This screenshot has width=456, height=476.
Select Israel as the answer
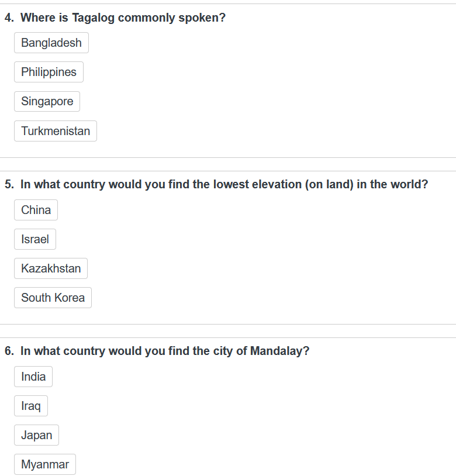click(x=35, y=239)
